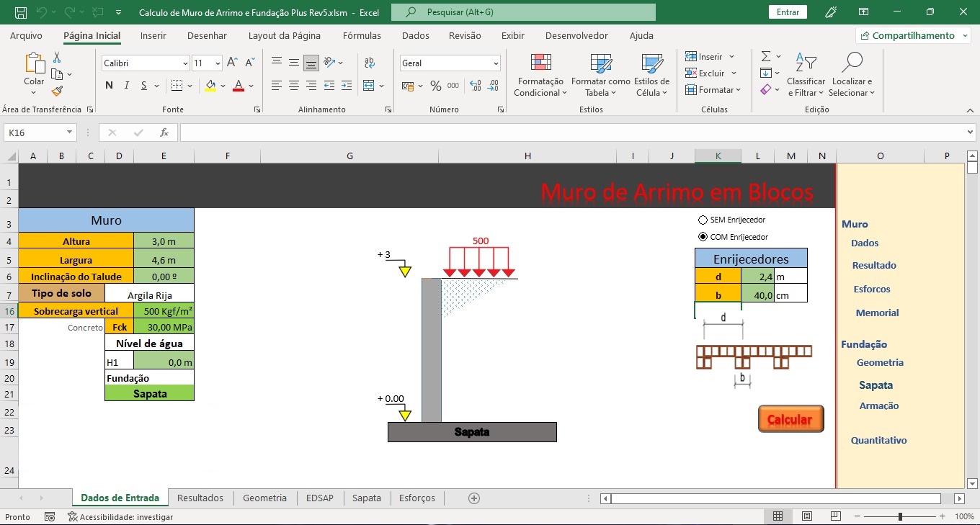
Task: Click Armação link in side panel
Action: [879, 405]
